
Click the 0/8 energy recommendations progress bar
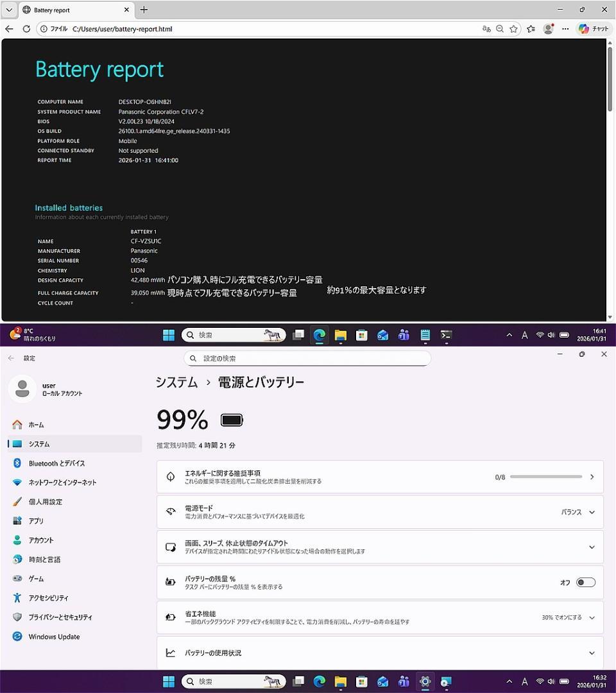point(545,477)
